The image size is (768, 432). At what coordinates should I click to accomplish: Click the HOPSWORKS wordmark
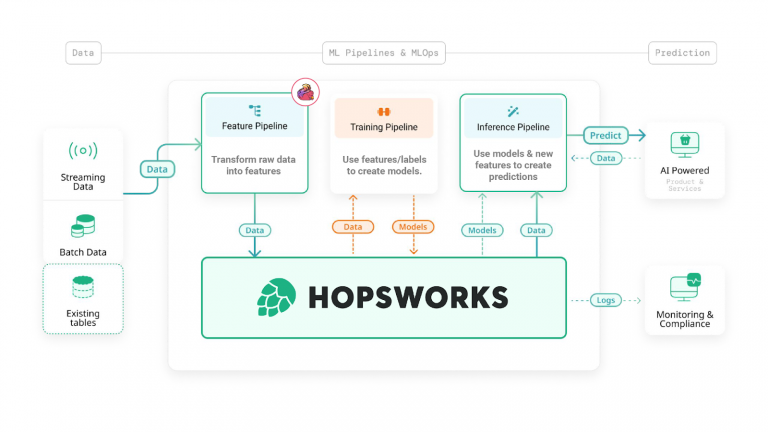pyautogui.click(x=408, y=298)
